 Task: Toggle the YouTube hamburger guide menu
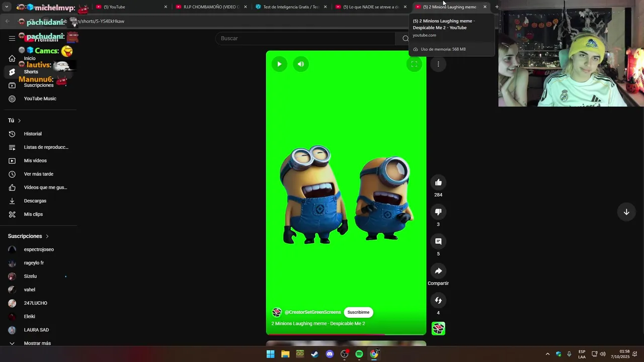(x=12, y=38)
